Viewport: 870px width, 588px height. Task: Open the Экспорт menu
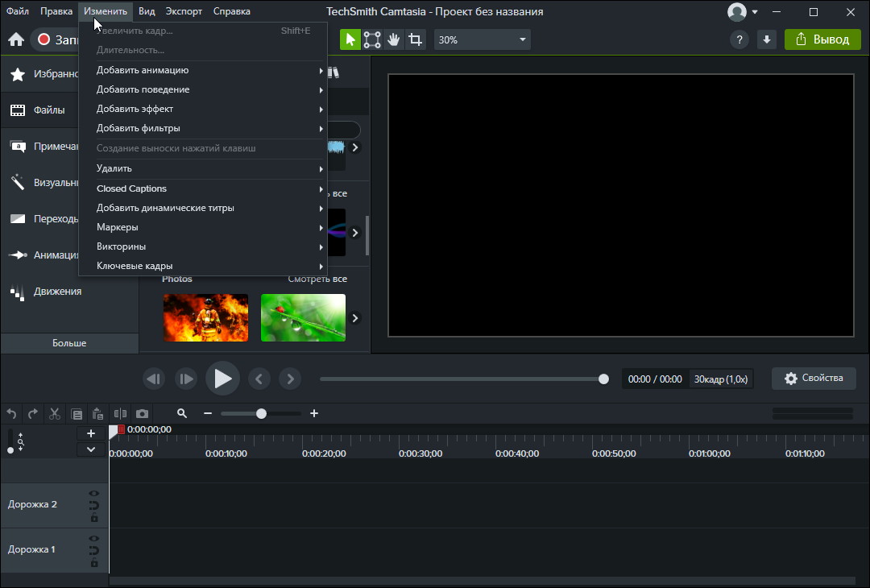(x=184, y=11)
